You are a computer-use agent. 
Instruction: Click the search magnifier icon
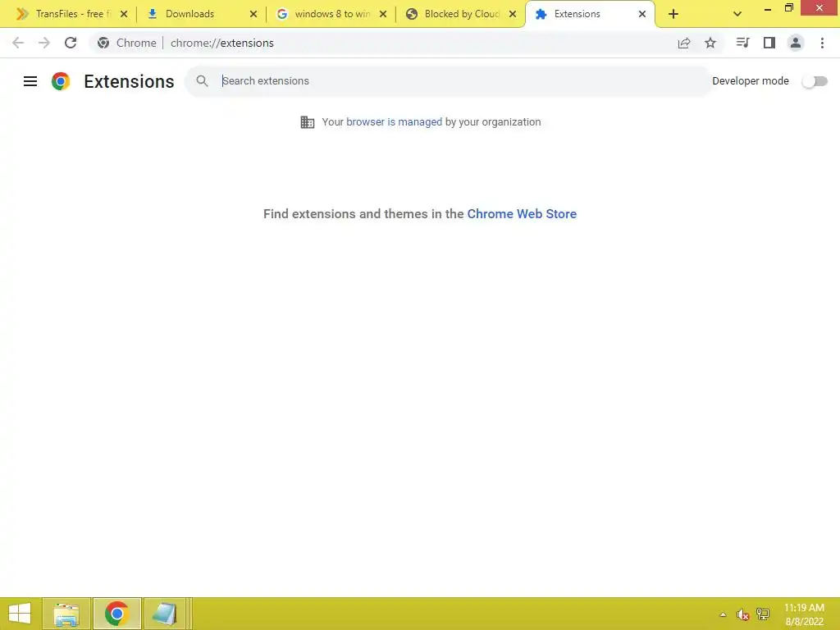coord(202,81)
